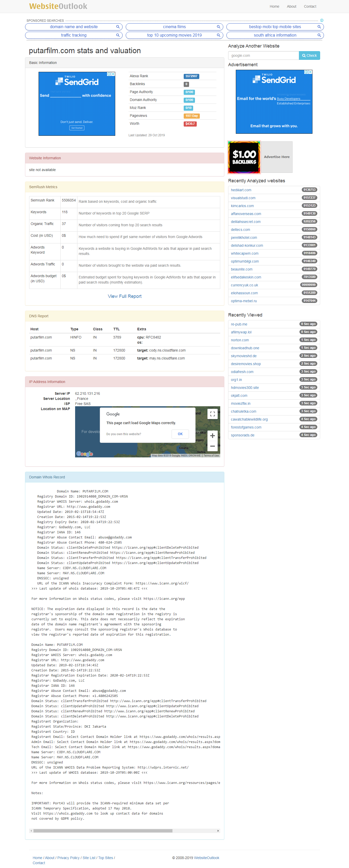Open kimcarlos.com link
The height and width of the screenshot is (868, 349).
click(242, 206)
